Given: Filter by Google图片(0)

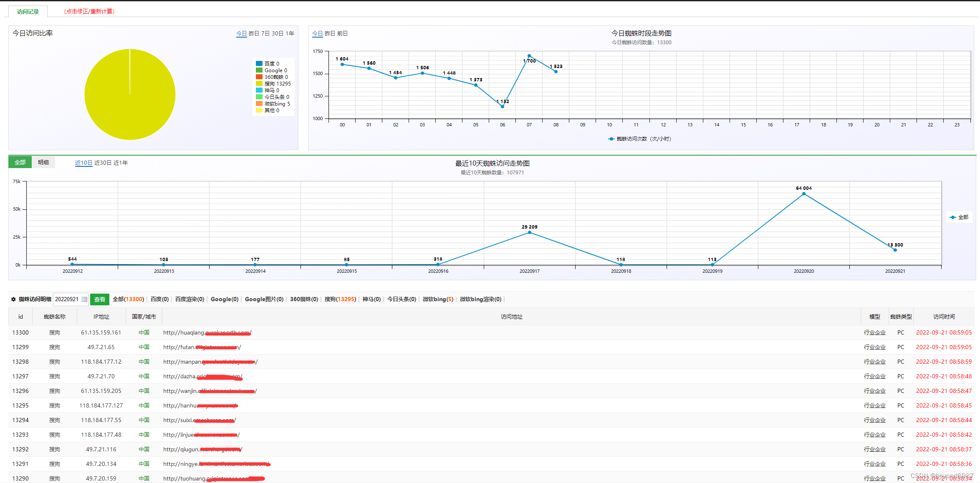Looking at the screenshot, I should 264,299.
